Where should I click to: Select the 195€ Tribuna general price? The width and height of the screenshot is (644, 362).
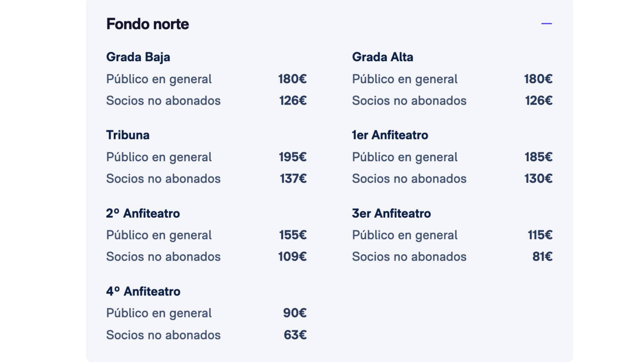tap(292, 157)
